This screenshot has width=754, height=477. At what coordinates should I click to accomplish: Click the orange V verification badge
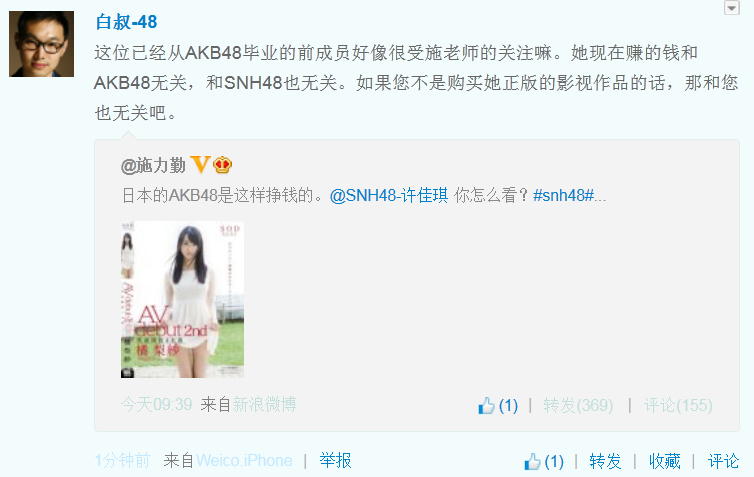201,164
